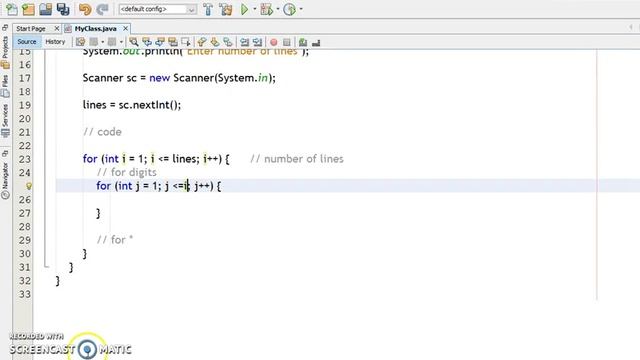
Task: Click Find Previous Occurrence icon
Action: pos(147,42)
